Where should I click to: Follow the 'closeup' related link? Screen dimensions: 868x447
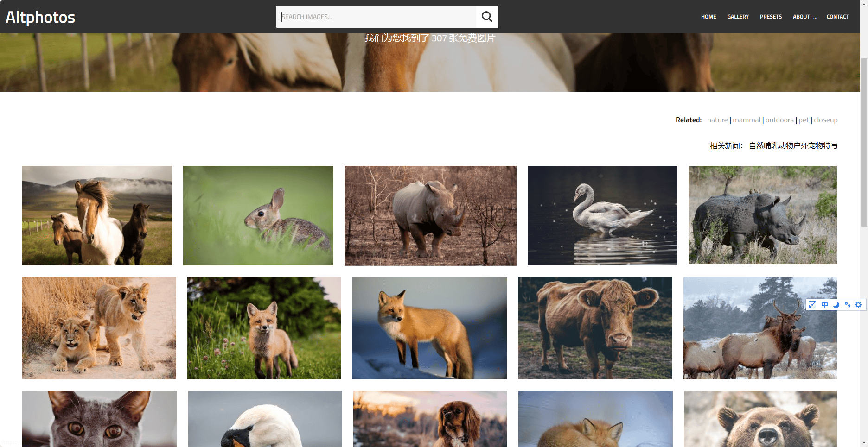tap(826, 120)
